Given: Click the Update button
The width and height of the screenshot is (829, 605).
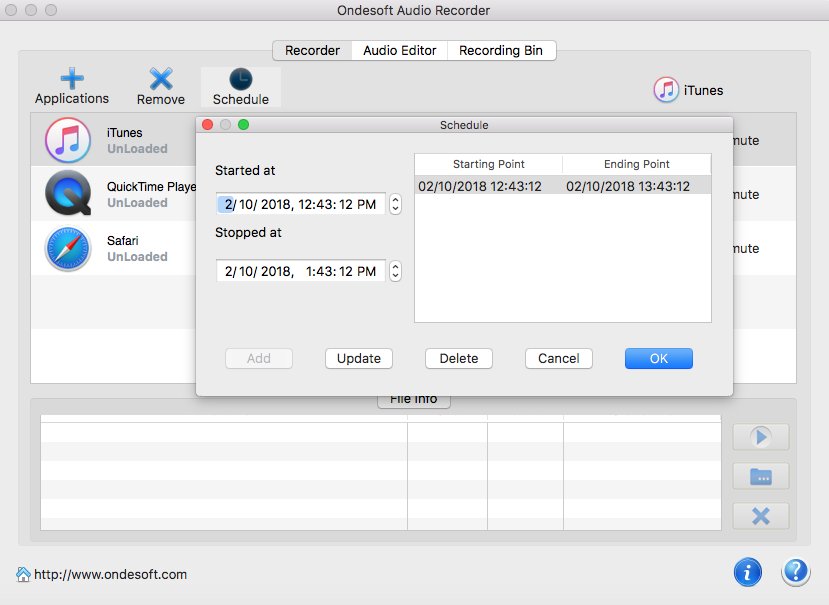Looking at the screenshot, I should [359, 358].
